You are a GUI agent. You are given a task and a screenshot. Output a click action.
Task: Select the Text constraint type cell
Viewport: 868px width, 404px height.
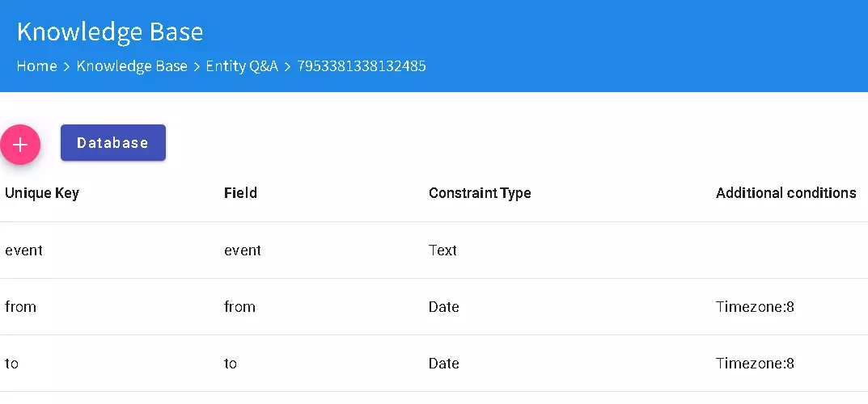point(442,250)
